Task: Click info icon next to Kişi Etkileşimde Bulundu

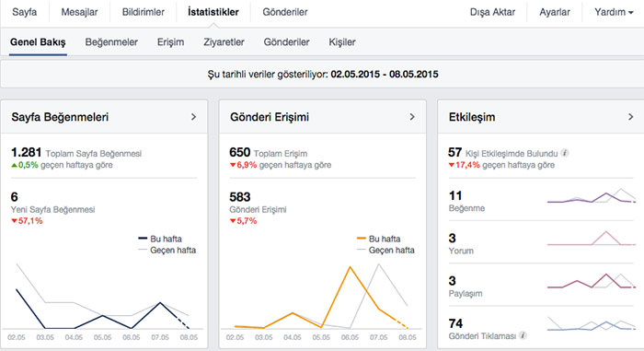Action: click(x=565, y=153)
